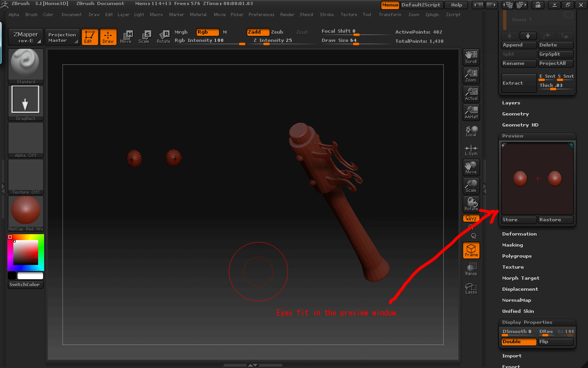Open the Texture Off selector

tap(26, 177)
